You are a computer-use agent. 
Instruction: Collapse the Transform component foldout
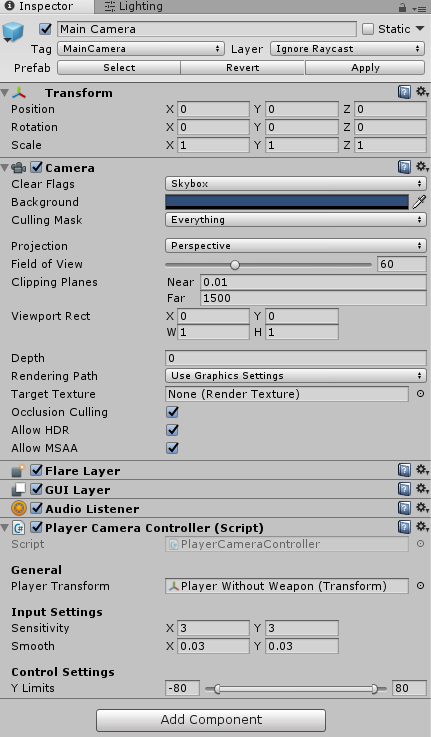(5, 93)
